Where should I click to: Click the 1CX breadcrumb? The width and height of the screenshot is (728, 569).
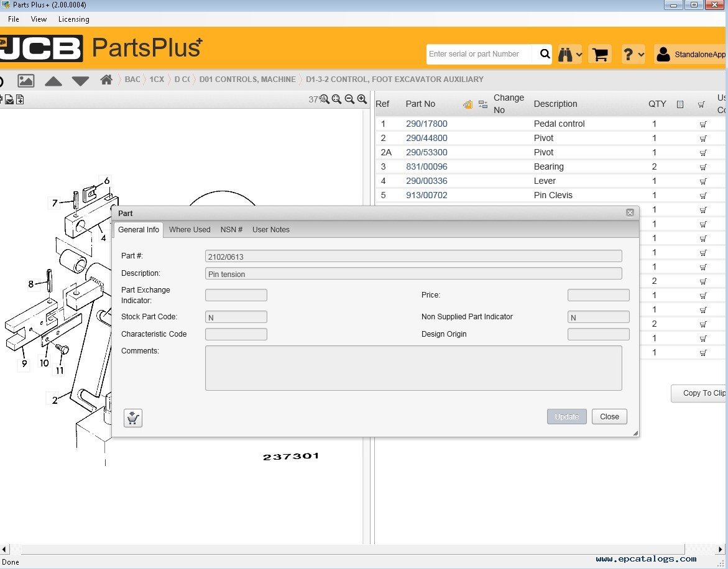[157, 80]
